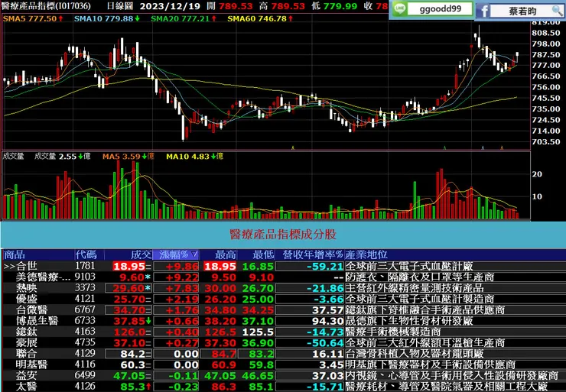Click the 產業地位 column header
The image size is (566, 392).
tap(366, 254)
